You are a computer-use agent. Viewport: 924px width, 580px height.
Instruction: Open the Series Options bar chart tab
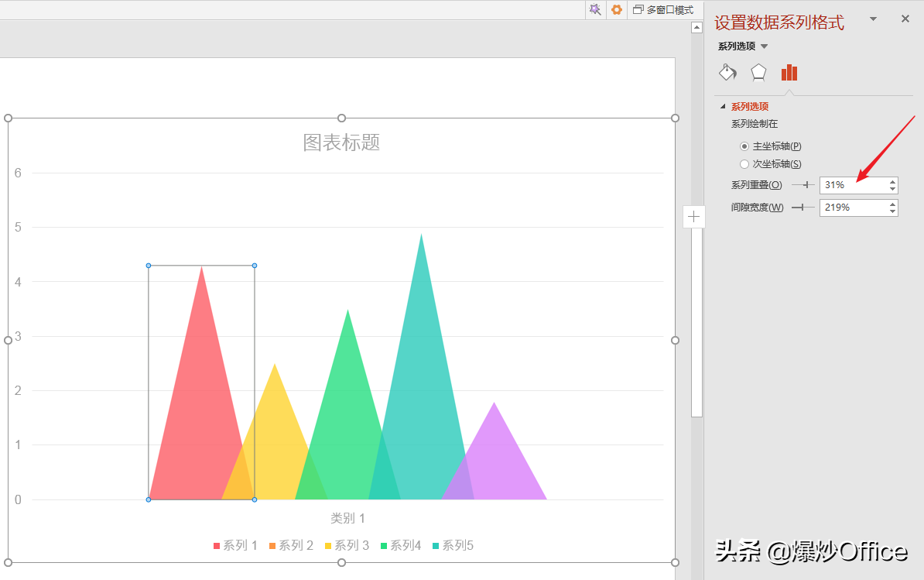pyautogui.click(x=789, y=73)
